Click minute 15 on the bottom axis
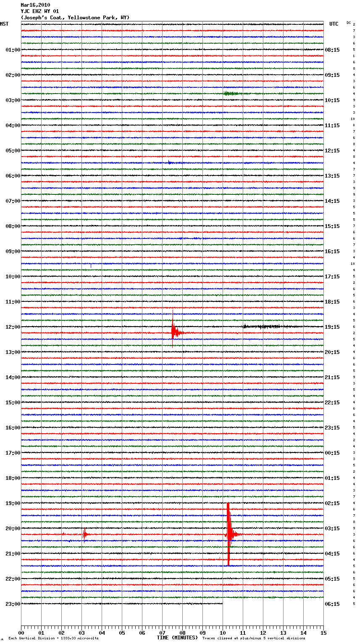 click(323, 633)
